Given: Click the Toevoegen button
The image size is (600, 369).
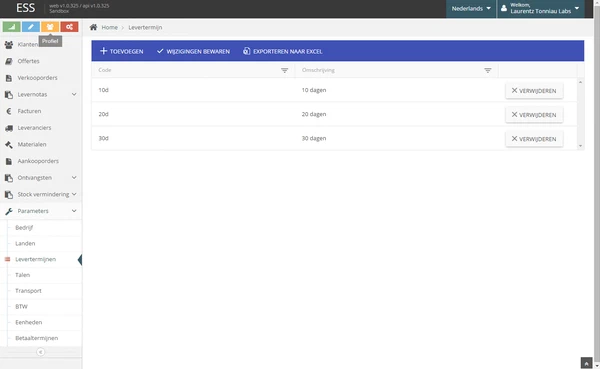Looking at the screenshot, I should pos(121,51).
